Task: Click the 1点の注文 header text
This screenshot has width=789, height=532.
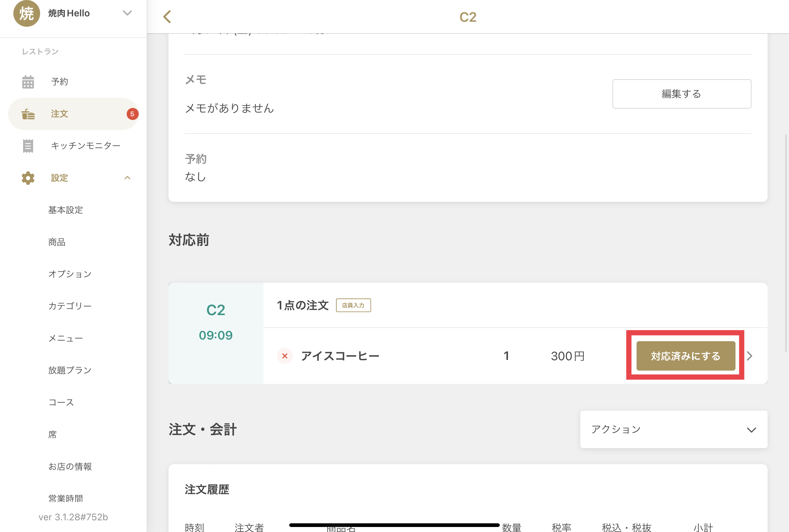Action: pos(302,305)
